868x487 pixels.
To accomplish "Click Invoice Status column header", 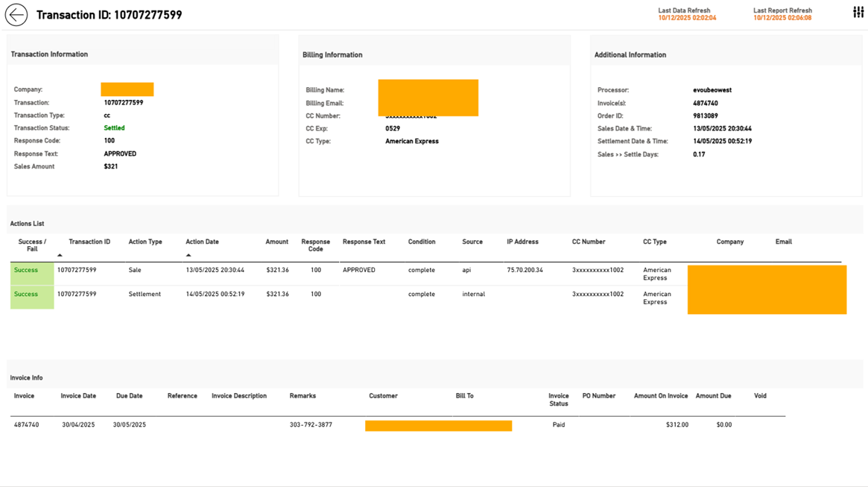I will (x=559, y=400).
